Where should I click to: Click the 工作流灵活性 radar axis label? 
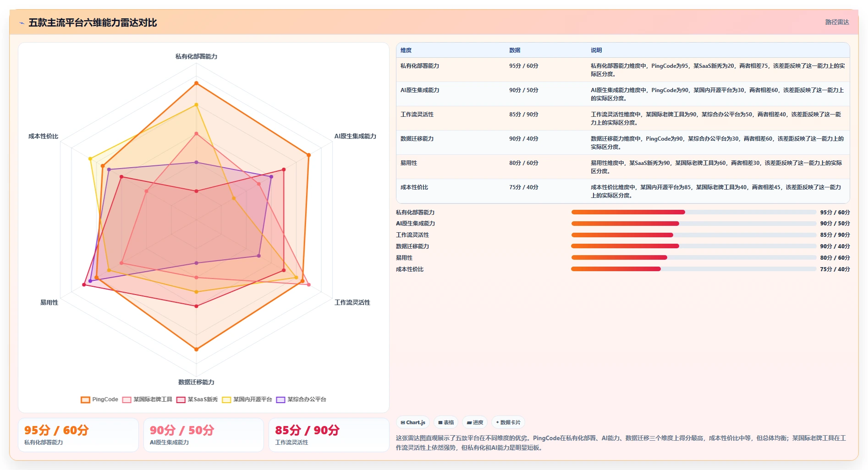pyautogui.click(x=352, y=302)
